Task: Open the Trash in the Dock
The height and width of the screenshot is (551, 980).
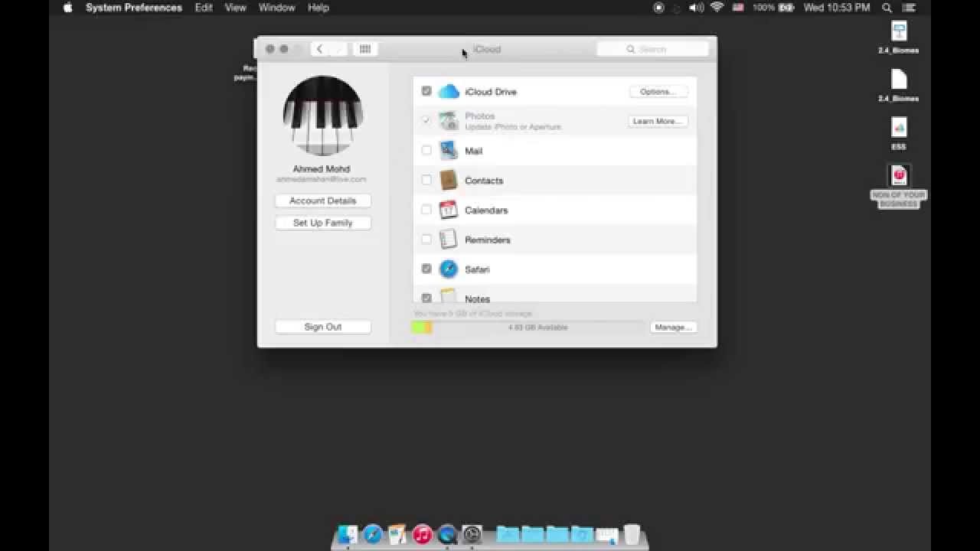Action: (632, 534)
